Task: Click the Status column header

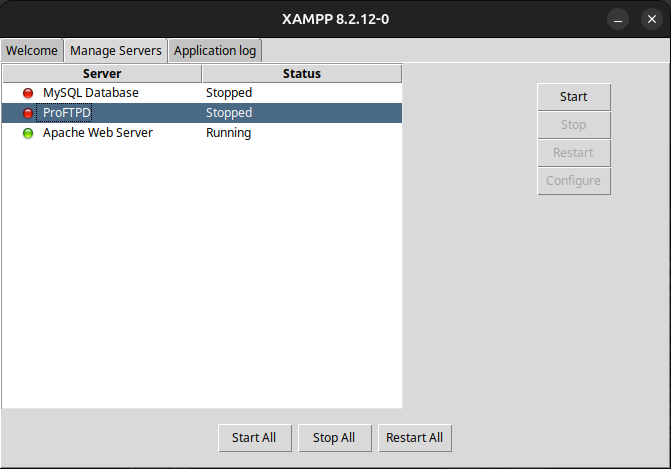Action: tap(301, 74)
